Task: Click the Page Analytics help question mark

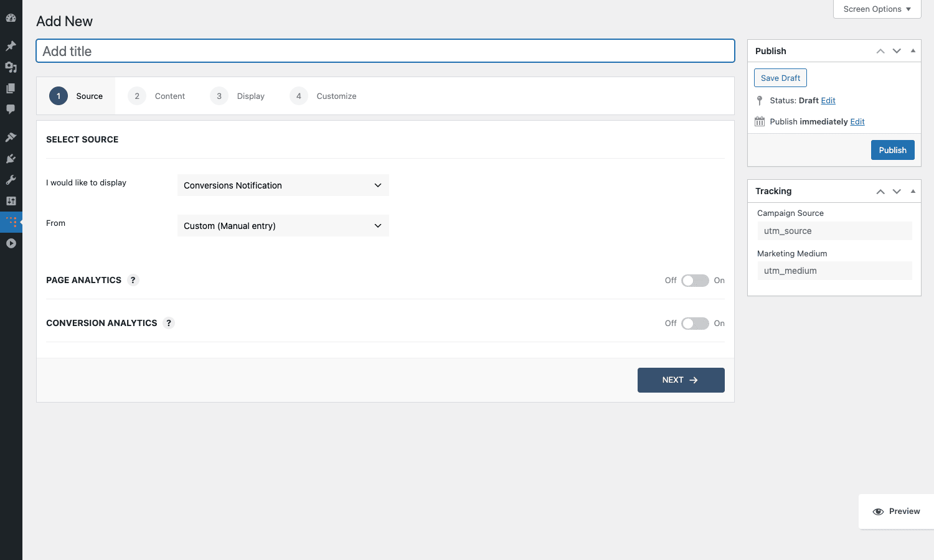Action: click(x=133, y=280)
